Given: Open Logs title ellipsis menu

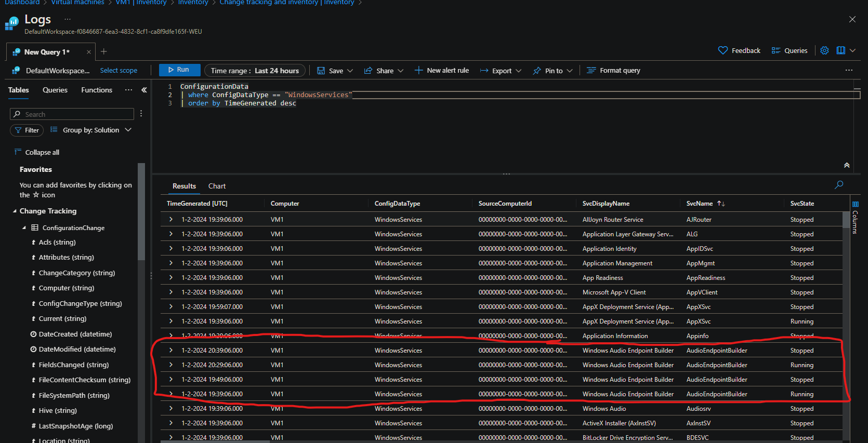Looking at the screenshot, I should tap(67, 19).
